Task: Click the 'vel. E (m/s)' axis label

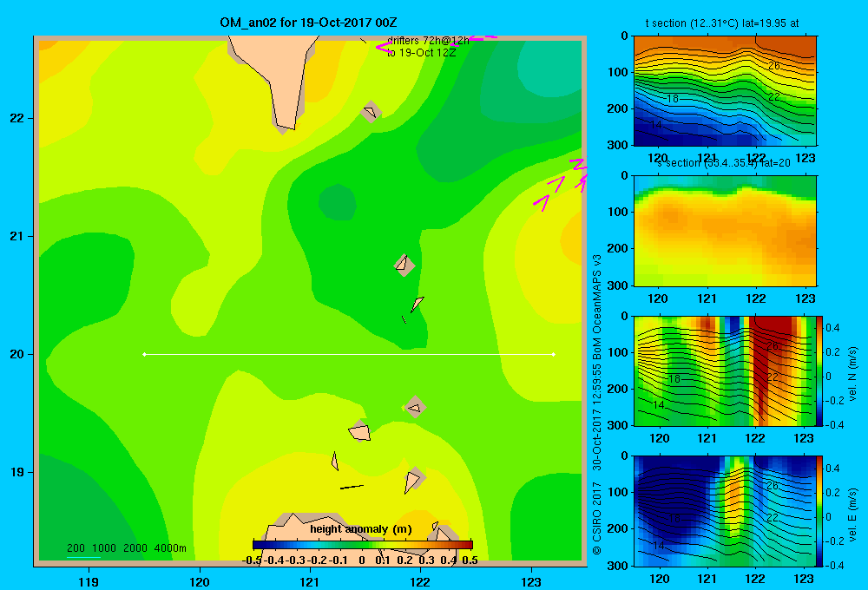Action: 853,515
